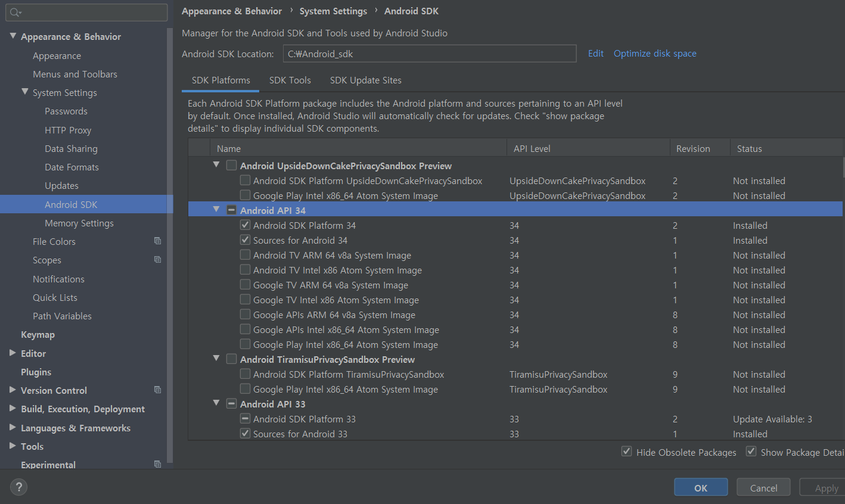
Task: Toggle Android SDK Platform 34 checkbox
Action: click(x=245, y=225)
